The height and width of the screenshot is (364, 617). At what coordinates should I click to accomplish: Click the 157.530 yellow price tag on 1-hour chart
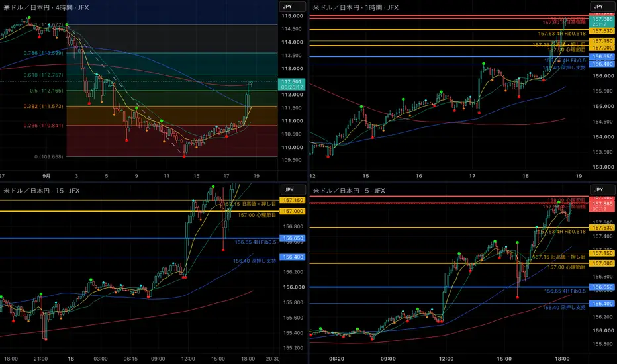pyautogui.click(x=602, y=30)
